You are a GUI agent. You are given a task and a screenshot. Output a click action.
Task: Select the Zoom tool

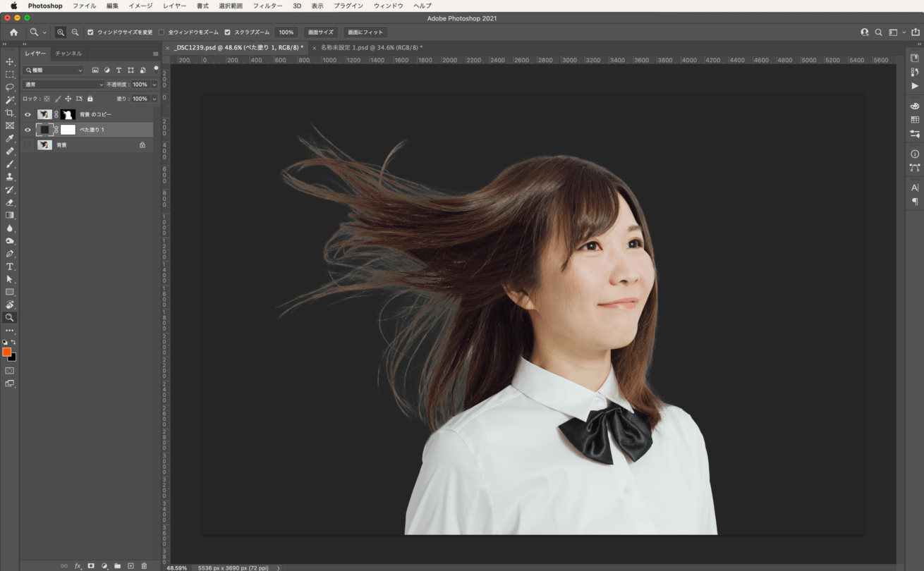(10, 317)
